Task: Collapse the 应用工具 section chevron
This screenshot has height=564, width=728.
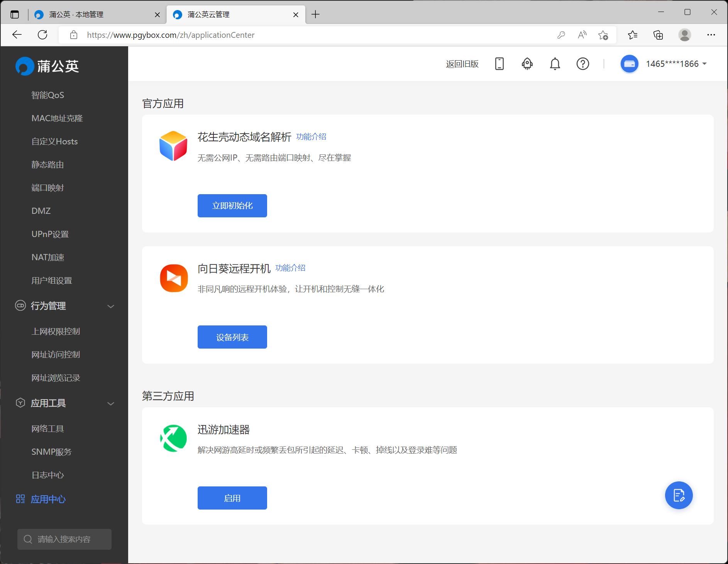Action: coord(111,403)
